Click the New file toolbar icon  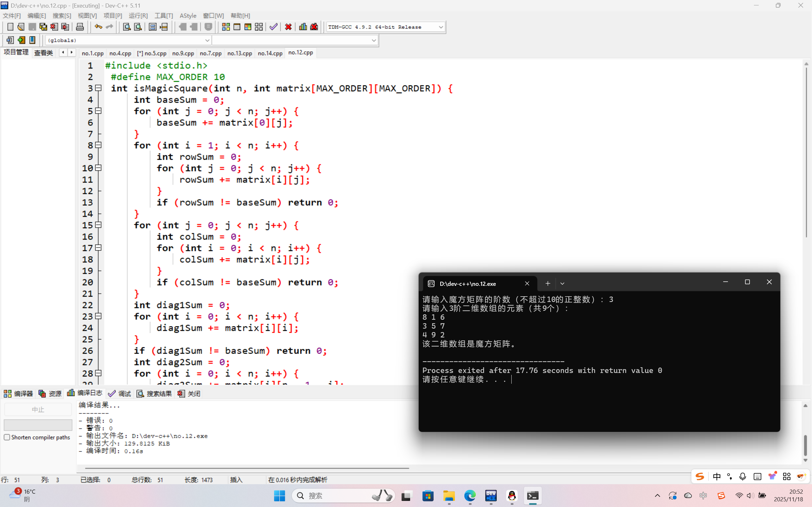pyautogui.click(x=10, y=27)
